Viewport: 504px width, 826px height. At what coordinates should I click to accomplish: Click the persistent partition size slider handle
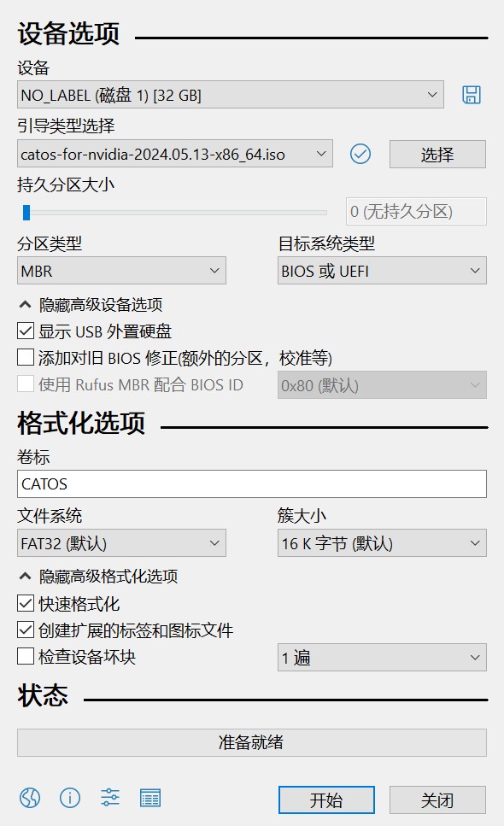(x=26, y=213)
